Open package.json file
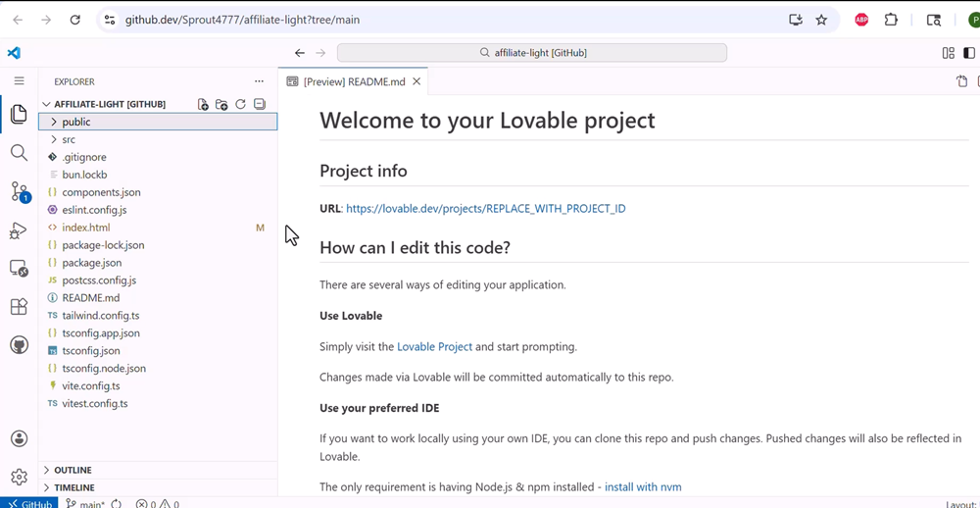The width and height of the screenshot is (980, 508). coord(158,263)
